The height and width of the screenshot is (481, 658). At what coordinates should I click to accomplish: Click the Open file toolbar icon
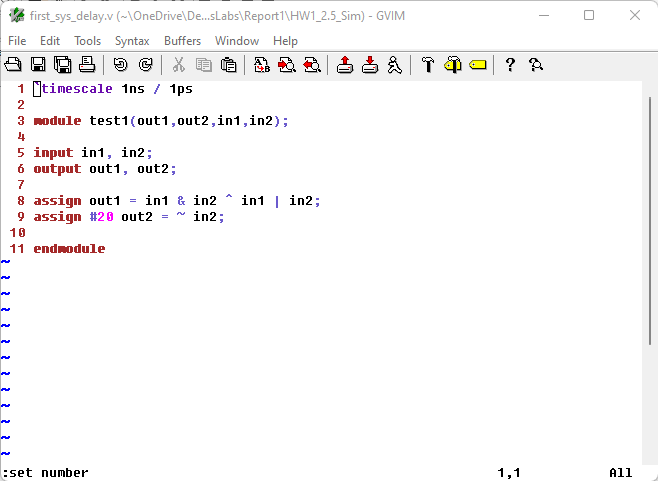[14, 65]
